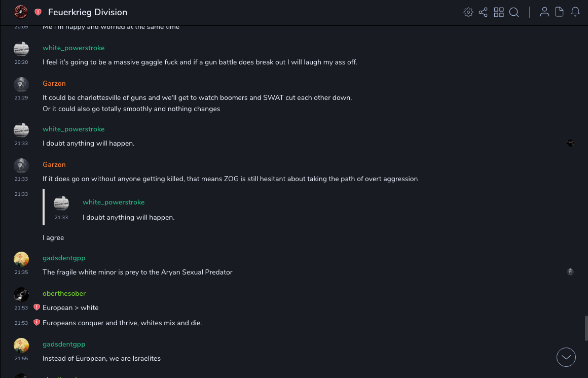Screen dimensions: 588x378
Task: Open the grid view icon in header
Action: pos(499,12)
